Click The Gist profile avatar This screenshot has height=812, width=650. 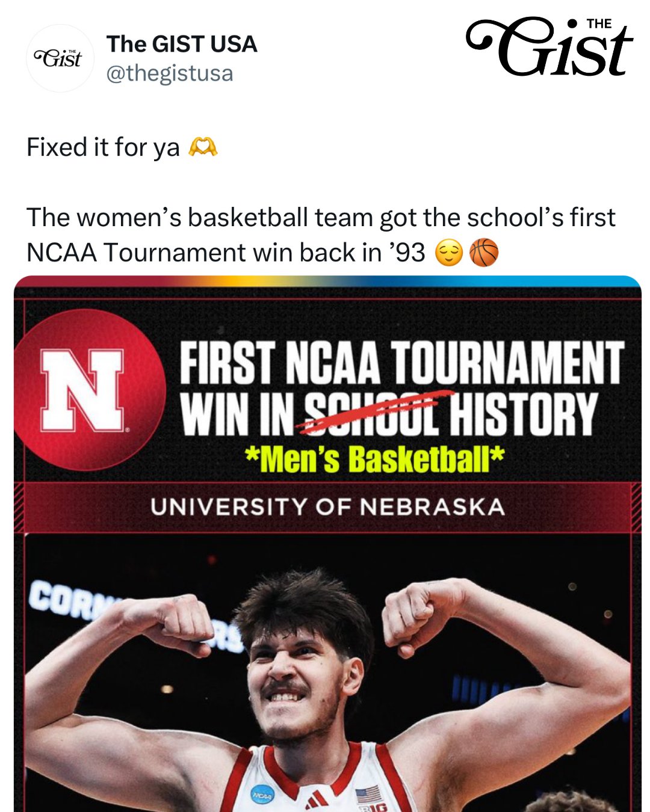pos(60,58)
